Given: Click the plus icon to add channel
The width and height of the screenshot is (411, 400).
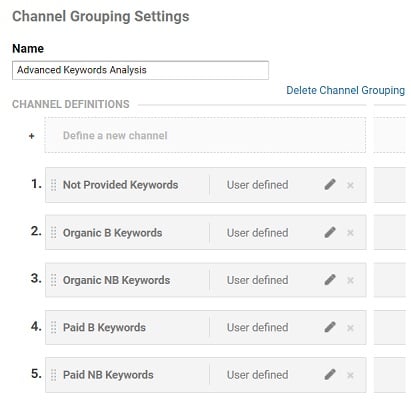Looking at the screenshot, I should coord(32,136).
